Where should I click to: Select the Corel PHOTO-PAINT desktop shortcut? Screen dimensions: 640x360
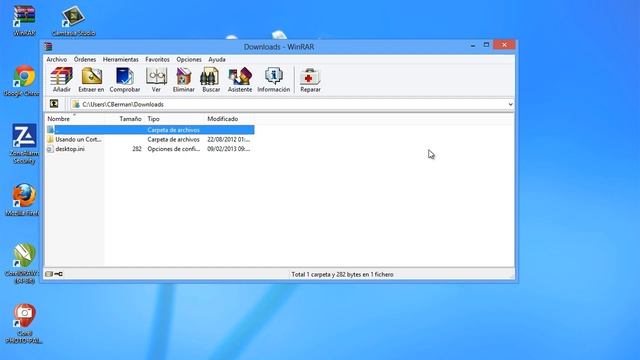click(24, 324)
